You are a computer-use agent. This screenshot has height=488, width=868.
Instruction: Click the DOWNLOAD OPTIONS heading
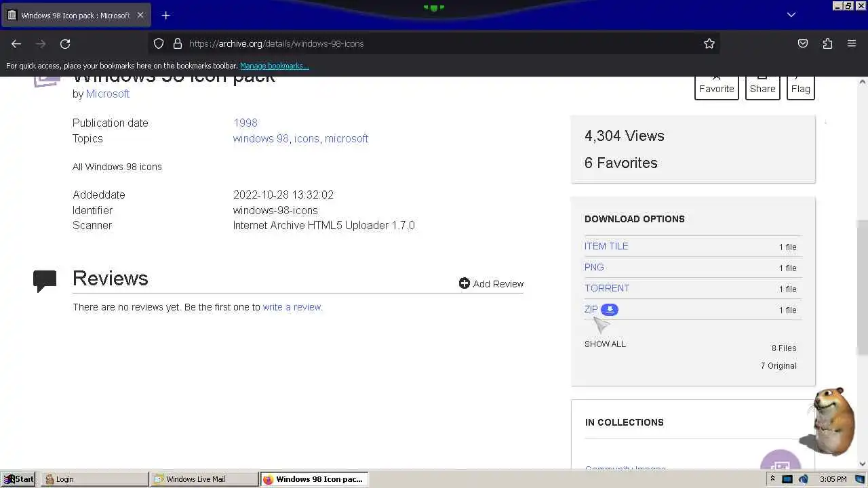(635, 219)
